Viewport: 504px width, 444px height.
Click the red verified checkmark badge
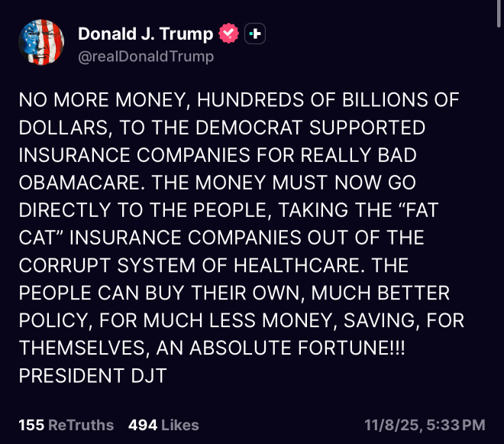point(229,34)
